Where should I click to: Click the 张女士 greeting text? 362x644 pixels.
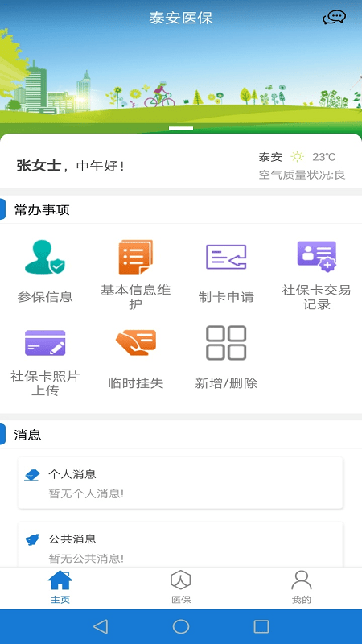coord(39,166)
